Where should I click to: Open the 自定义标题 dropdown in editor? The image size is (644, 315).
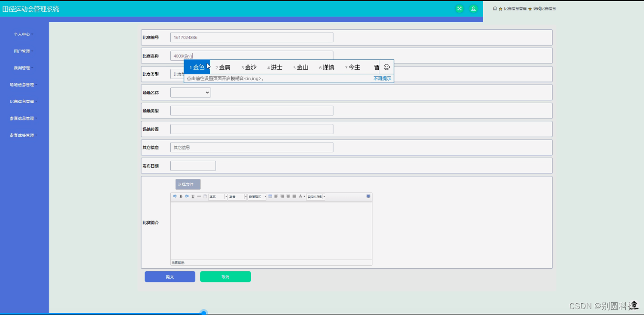[x=316, y=197]
